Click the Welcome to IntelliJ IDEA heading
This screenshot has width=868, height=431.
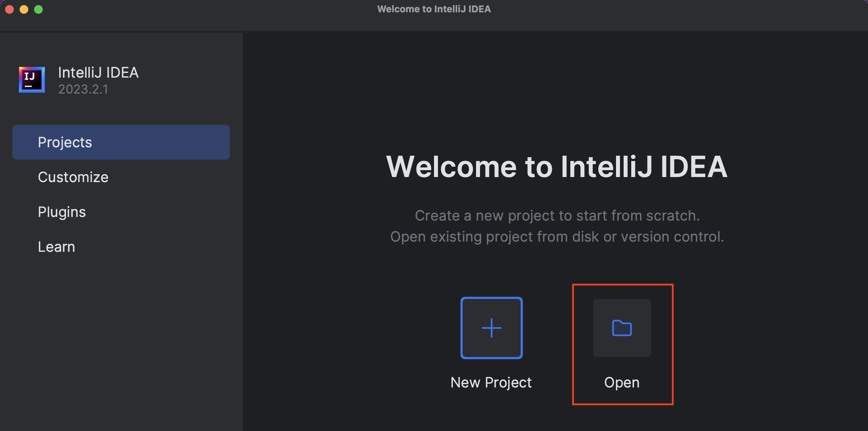click(557, 167)
